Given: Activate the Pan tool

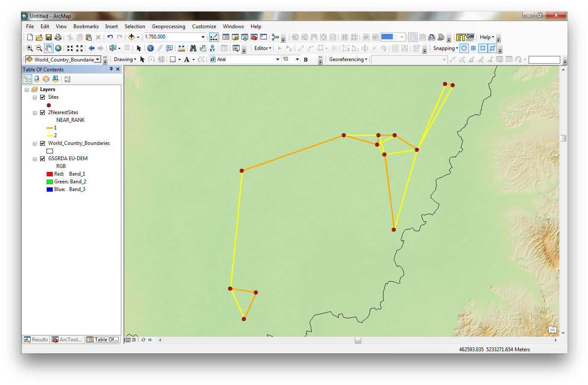Looking at the screenshot, I should pyautogui.click(x=48, y=48).
